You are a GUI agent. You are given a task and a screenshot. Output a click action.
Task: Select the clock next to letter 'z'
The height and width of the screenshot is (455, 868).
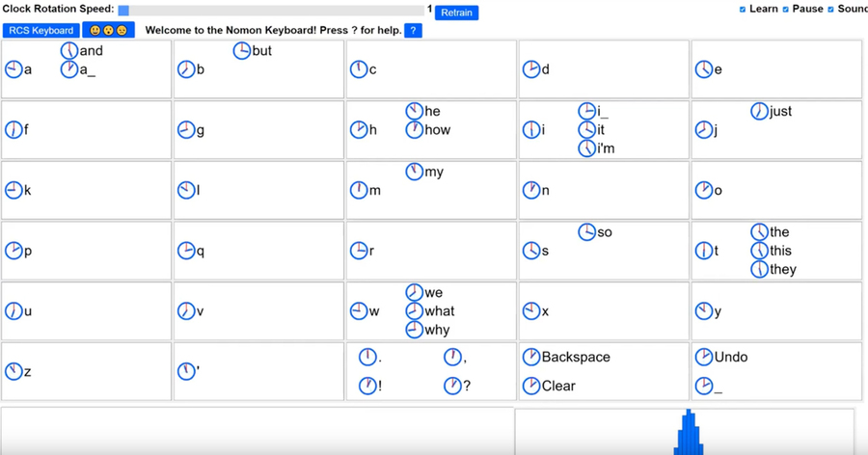[14, 371]
